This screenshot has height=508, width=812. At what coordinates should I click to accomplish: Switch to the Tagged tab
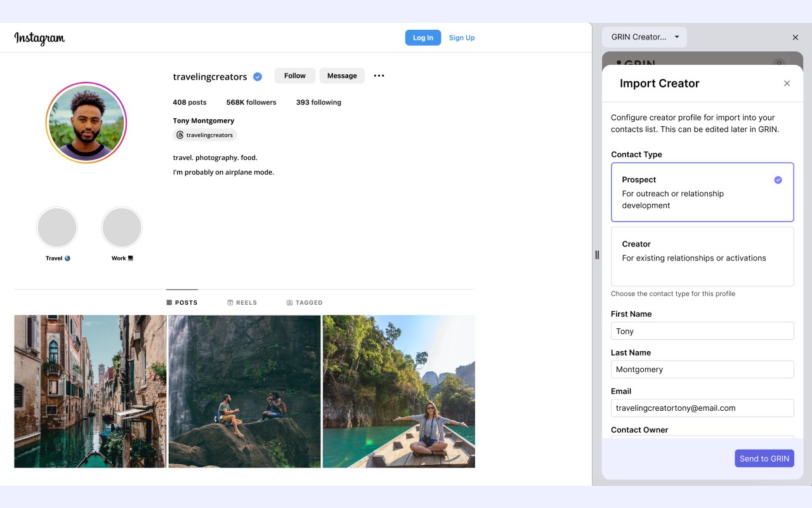[x=304, y=303]
